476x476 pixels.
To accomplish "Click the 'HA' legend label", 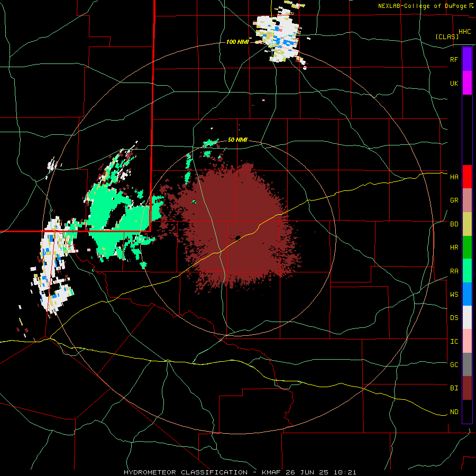I will coord(454,177).
